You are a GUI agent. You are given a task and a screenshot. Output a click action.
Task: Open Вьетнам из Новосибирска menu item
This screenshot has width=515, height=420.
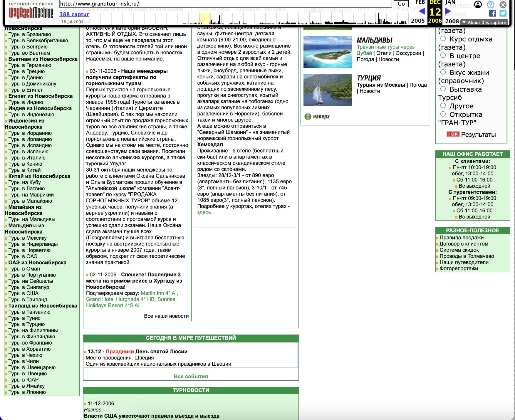(43, 59)
